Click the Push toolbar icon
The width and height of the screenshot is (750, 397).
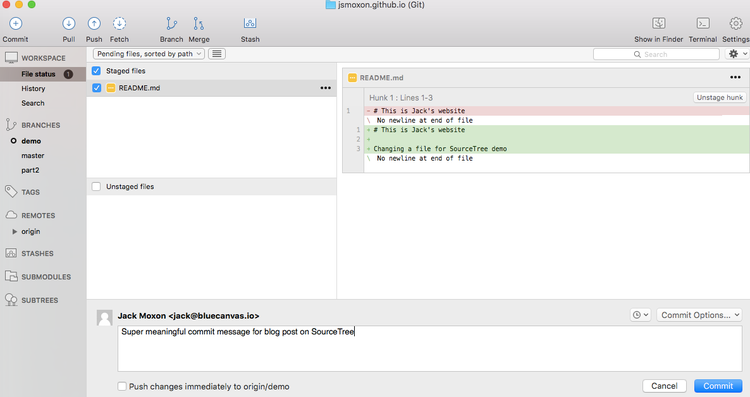point(94,23)
